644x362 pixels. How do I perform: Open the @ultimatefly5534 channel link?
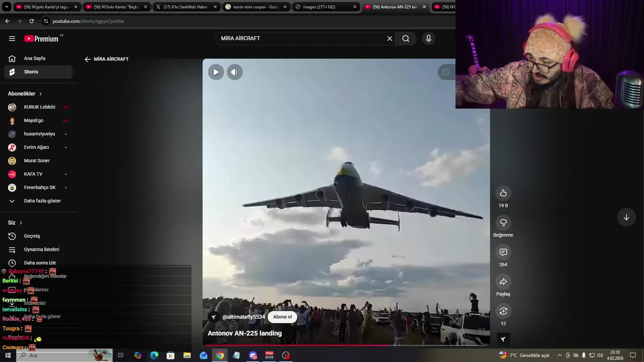(244, 317)
